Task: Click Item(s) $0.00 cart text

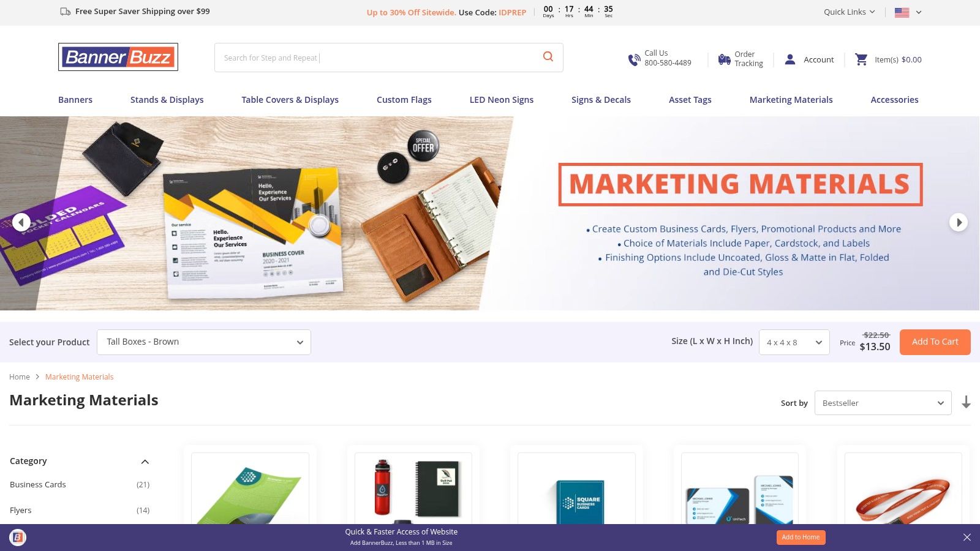Action: click(898, 59)
